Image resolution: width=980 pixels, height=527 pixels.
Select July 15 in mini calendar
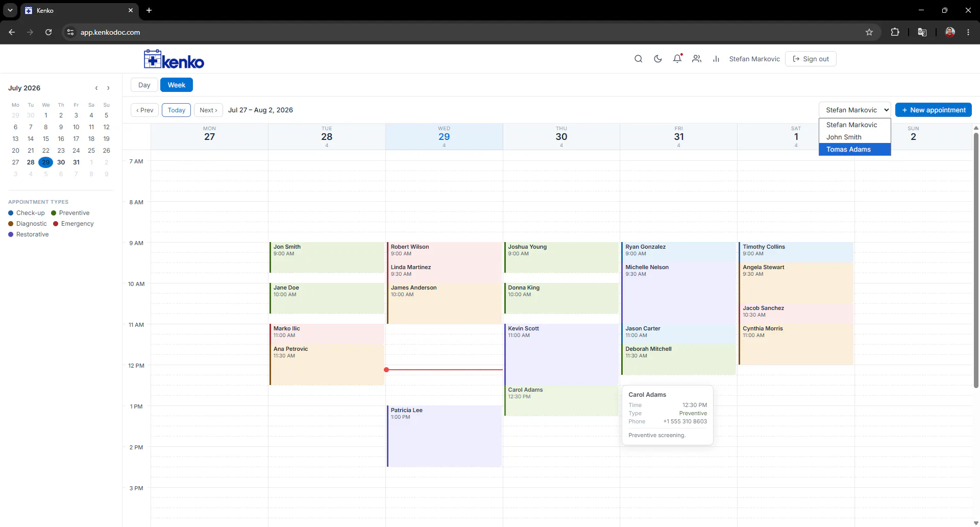[46, 138]
